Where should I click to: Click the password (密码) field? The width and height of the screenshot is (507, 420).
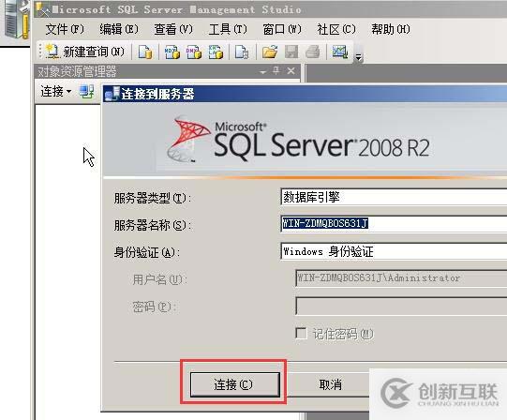point(401,306)
